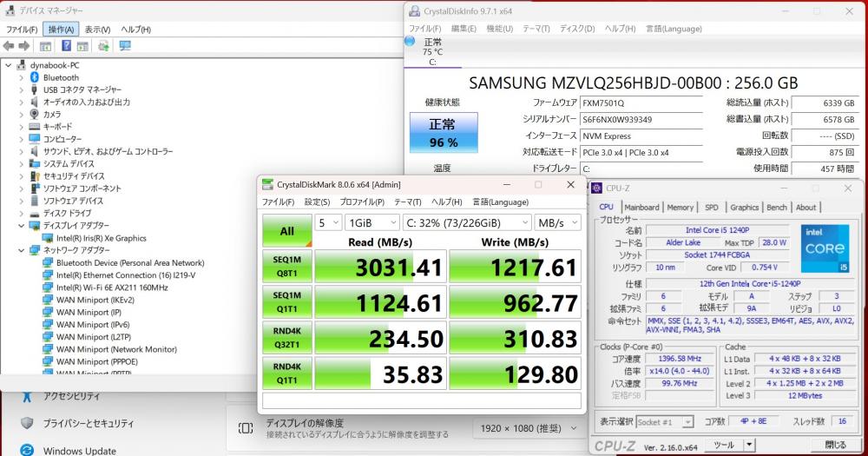The height and width of the screenshot is (456, 868).
Task: Run the RND4K Q32T1 benchmark test
Action: 287,337
